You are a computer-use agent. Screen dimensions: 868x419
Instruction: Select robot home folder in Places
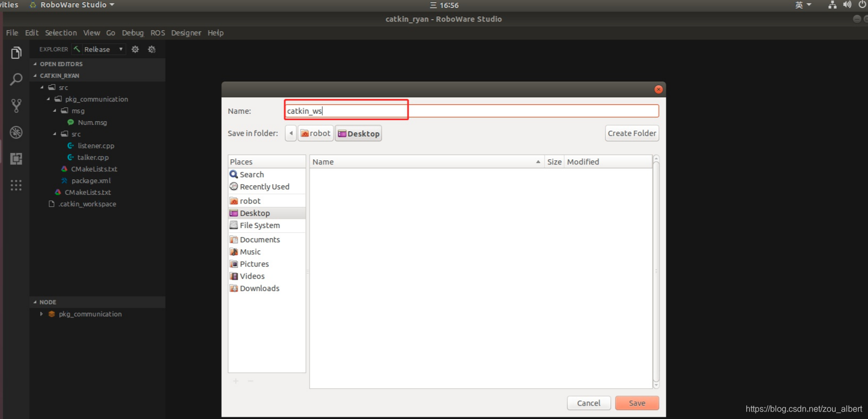click(x=267, y=201)
